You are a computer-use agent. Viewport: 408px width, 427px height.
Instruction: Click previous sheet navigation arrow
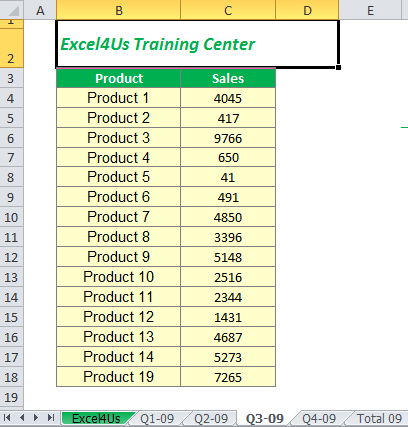22,418
